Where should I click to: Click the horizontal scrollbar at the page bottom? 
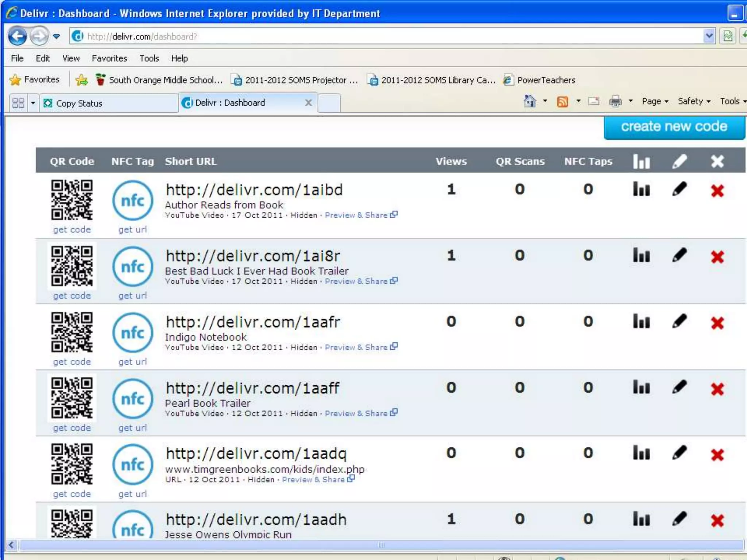point(381,545)
